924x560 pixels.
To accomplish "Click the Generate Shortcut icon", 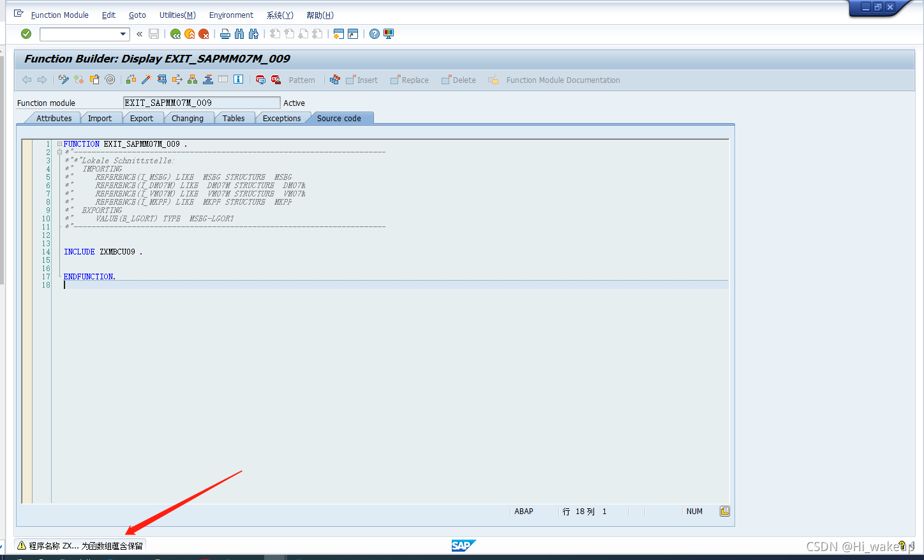I will (353, 34).
